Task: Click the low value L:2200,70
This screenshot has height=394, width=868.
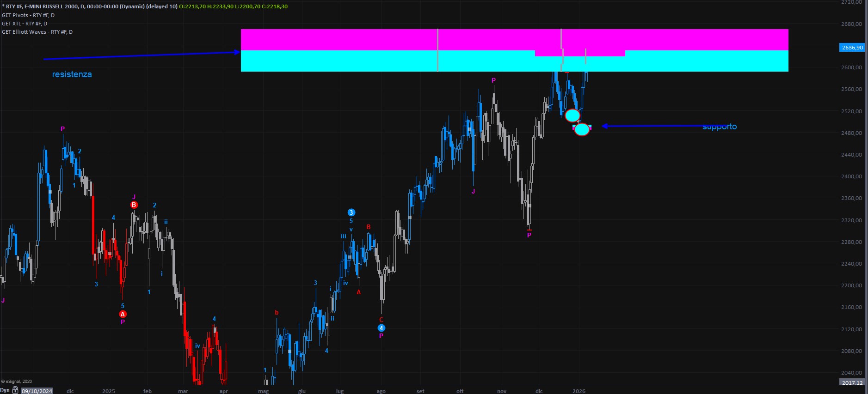Action: point(247,6)
